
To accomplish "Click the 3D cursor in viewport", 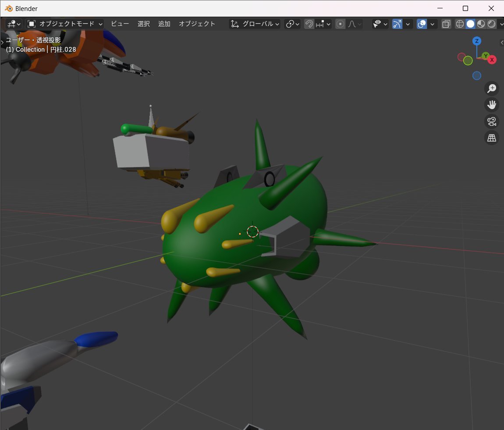I will [252, 231].
